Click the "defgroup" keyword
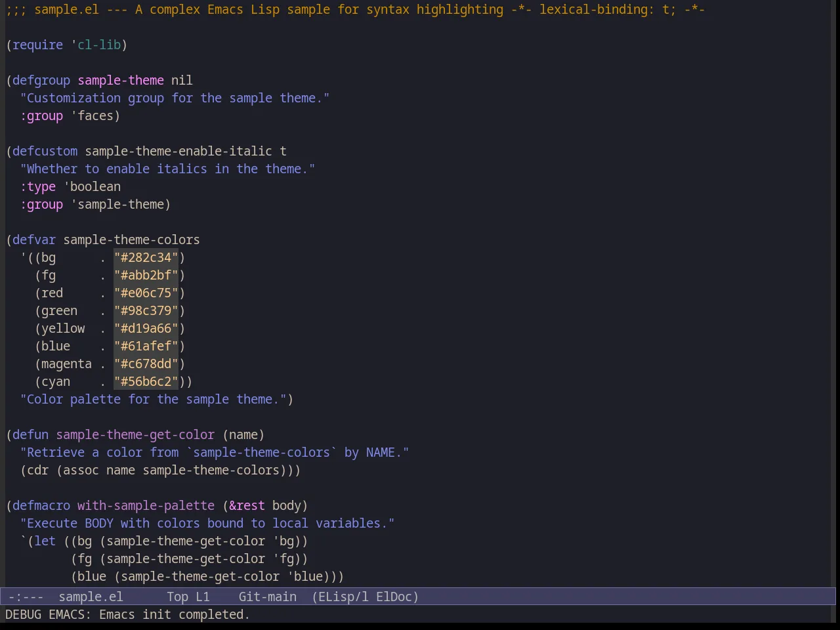The height and width of the screenshot is (630, 840). (x=41, y=80)
